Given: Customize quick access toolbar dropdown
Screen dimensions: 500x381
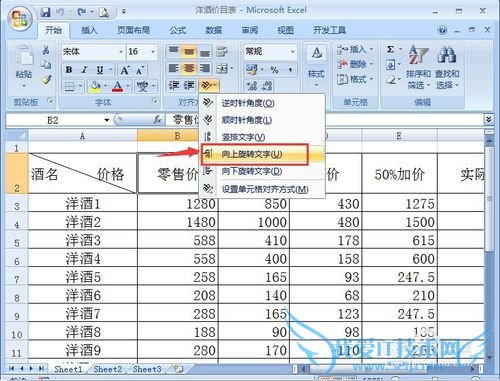Looking at the screenshot, I should pos(124,12).
